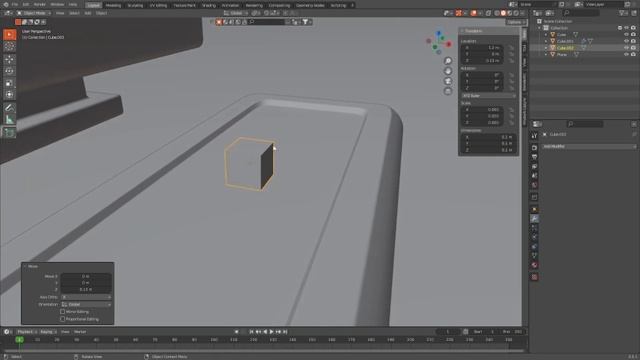Open the XYZ Euler rotation mode dropdown
The height and width of the screenshot is (360, 640).
[489, 96]
